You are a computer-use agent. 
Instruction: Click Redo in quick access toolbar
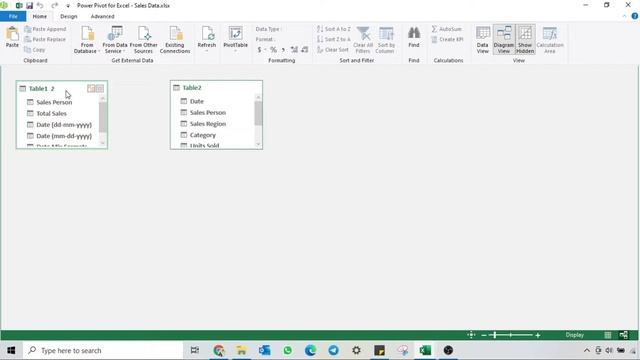coord(55,6)
